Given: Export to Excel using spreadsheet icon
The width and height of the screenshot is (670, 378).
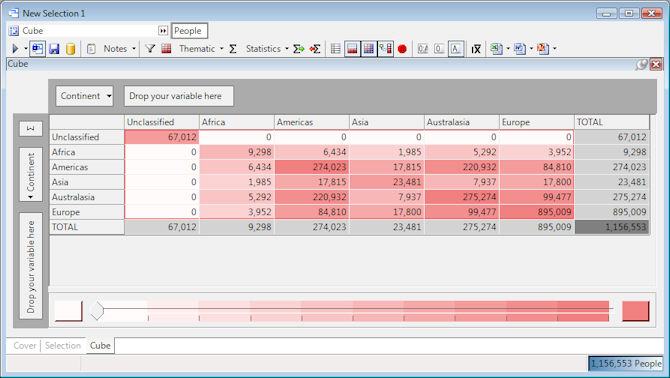Looking at the screenshot, I should [x=496, y=49].
